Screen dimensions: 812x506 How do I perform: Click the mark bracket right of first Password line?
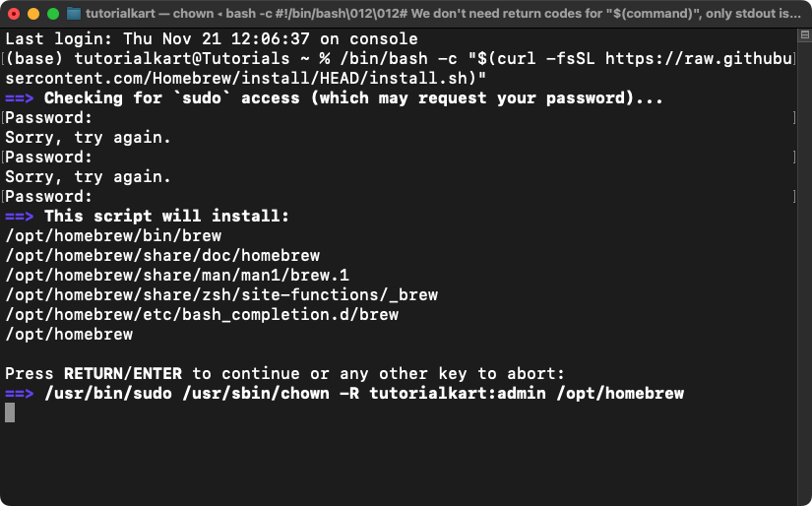click(x=794, y=117)
